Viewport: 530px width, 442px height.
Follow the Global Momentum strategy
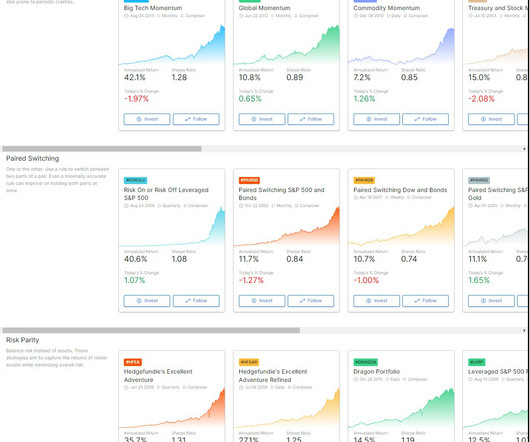point(311,119)
